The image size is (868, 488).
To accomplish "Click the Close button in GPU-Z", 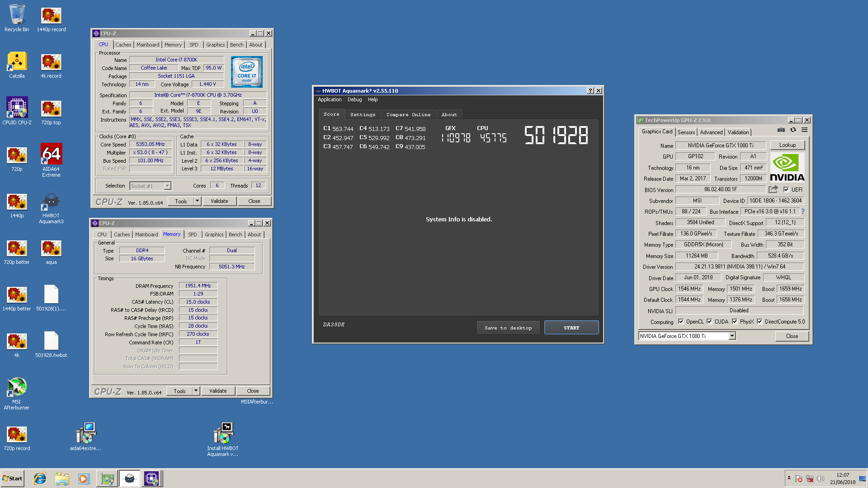I will pyautogui.click(x=792, y=336).
